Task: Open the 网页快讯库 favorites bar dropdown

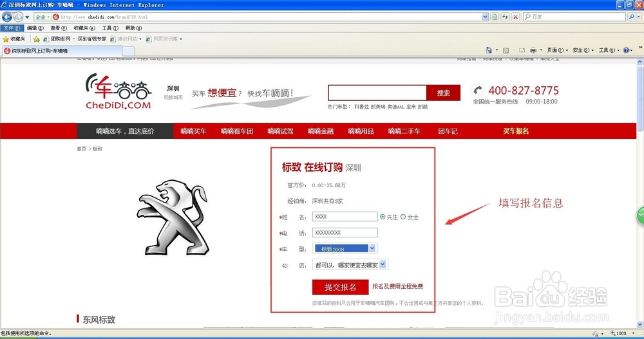Action: point(164,39)
